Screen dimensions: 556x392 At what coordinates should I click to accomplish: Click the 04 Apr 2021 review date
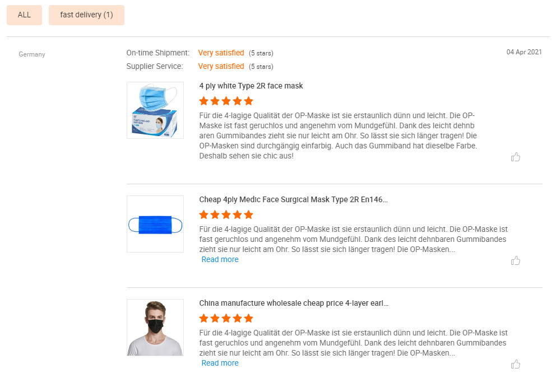(524, 52)
